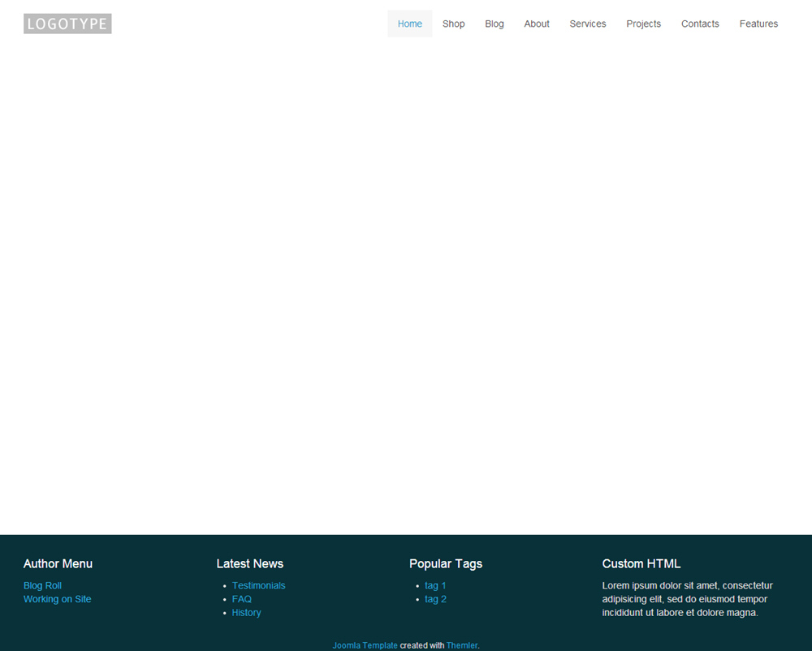
Task: Select Projects in the top menu
Action: point(643,24)
